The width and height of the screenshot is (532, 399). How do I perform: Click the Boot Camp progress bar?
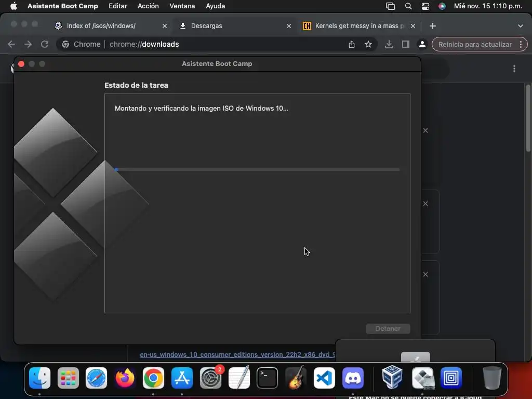pyautogui.click(x=258, y=169)
